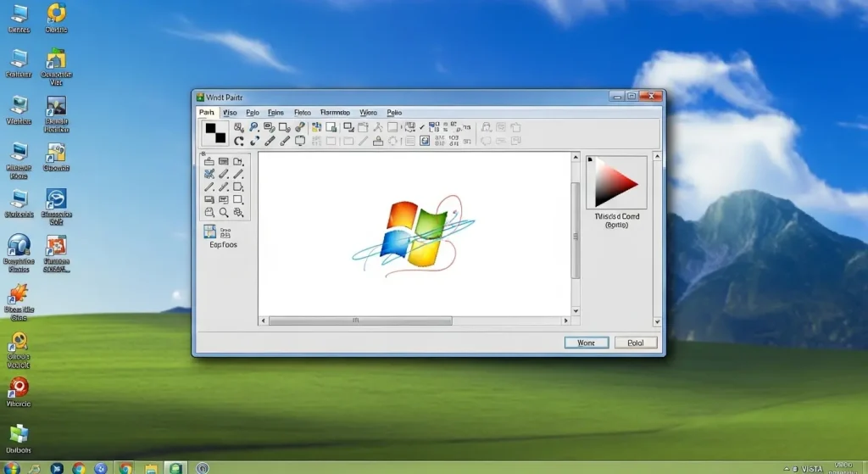The height and width of the screenshot is (474, 868).
Task: Open the Wioro menu
Action: pos(368,113)
